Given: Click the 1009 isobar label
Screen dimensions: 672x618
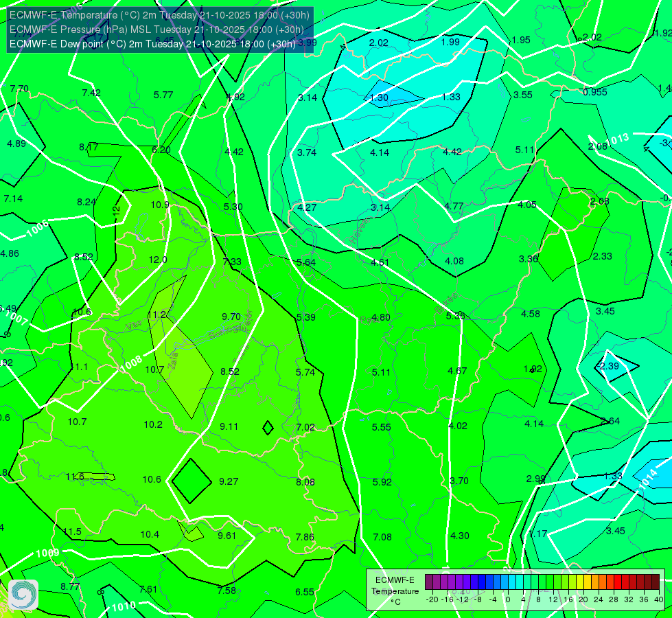Looking at the screenshot, I should coord(47,553).
